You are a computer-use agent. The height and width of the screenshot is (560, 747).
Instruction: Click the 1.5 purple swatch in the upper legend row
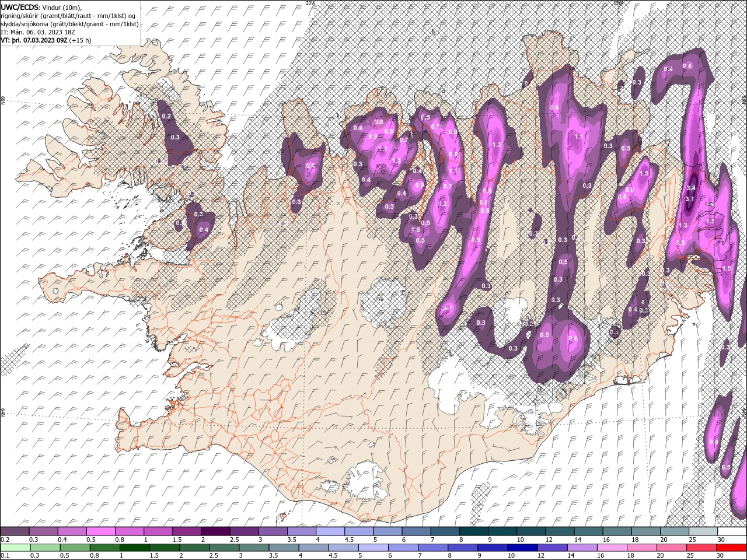tap(187, 531)
